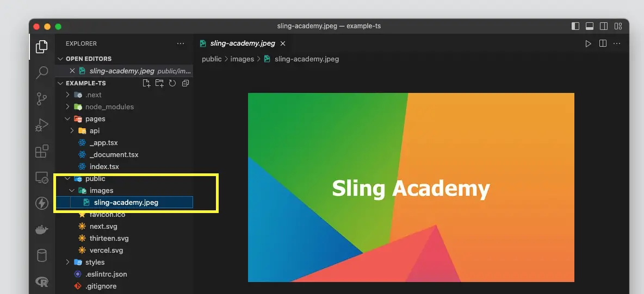Open the database cylinder icon view
The height and width of the screenshot is (294, 644).
click(x=41, y=255)
